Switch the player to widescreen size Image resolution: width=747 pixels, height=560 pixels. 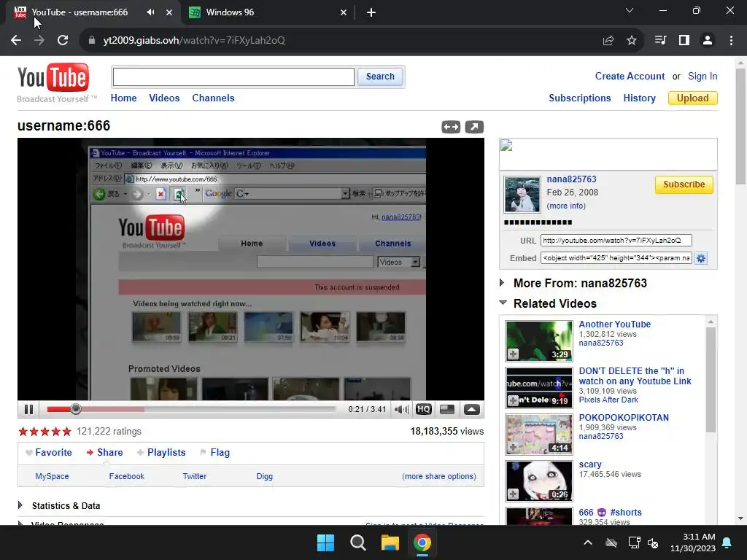click(x=447, y=410)
